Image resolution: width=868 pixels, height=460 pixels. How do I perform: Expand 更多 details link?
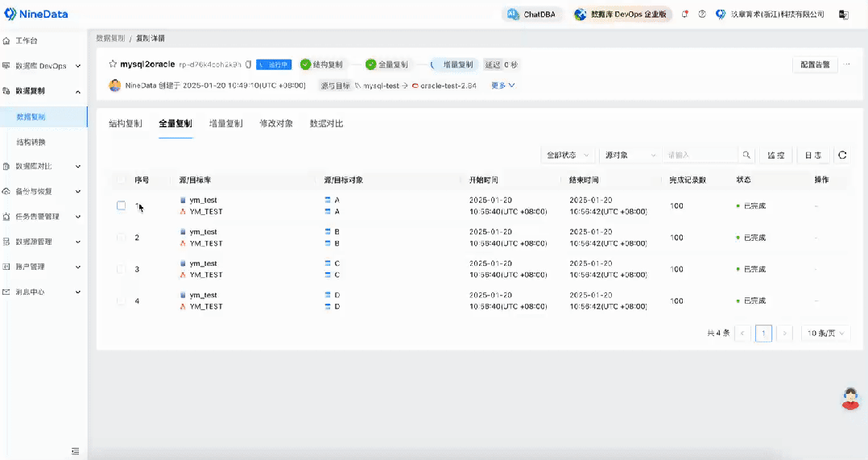point(503,86)
